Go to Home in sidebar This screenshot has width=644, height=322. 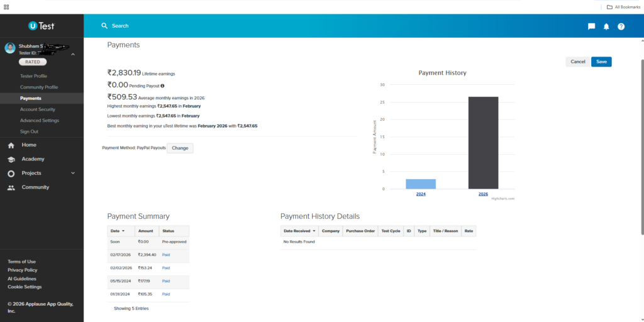click(x=29, y=145)
